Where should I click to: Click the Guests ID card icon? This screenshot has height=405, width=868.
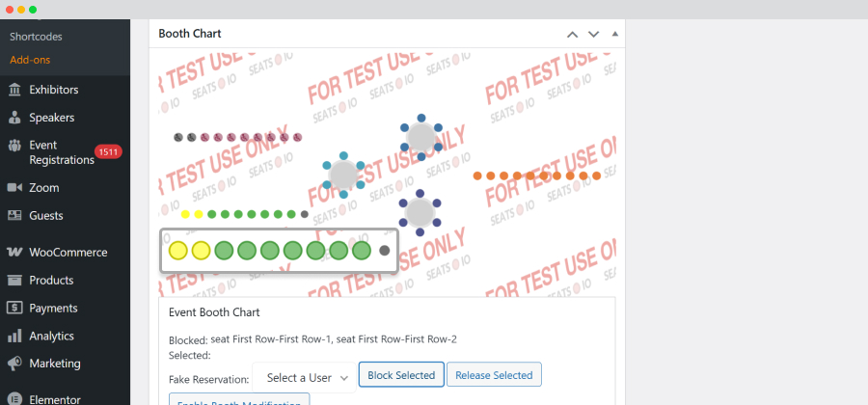pos(14,215)
